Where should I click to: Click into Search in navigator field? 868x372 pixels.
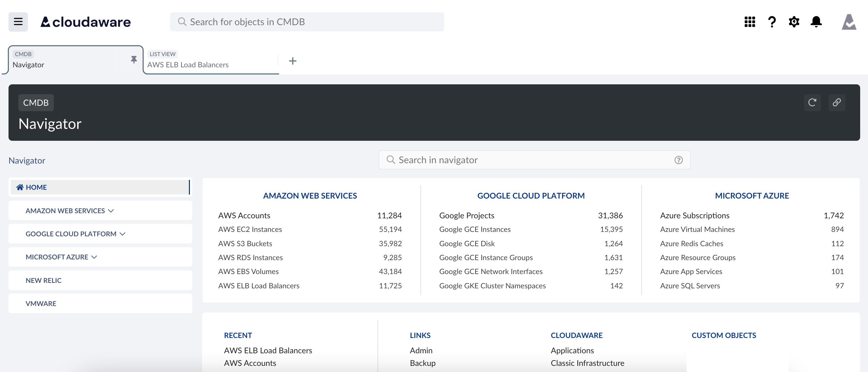(x=534, y=160)
